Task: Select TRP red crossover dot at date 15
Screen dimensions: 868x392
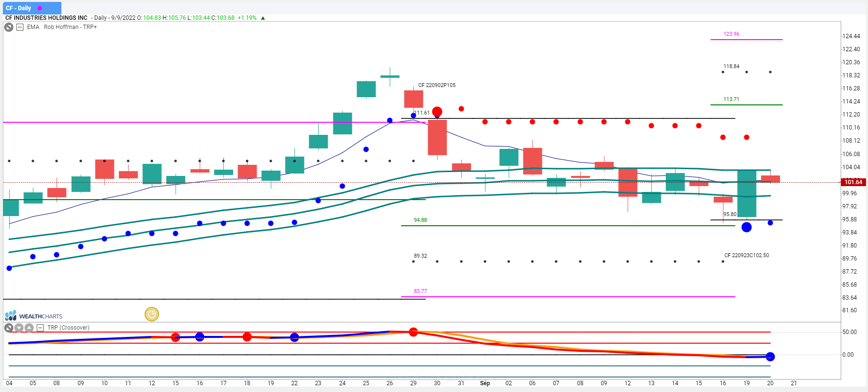Action: click(176, 337)
